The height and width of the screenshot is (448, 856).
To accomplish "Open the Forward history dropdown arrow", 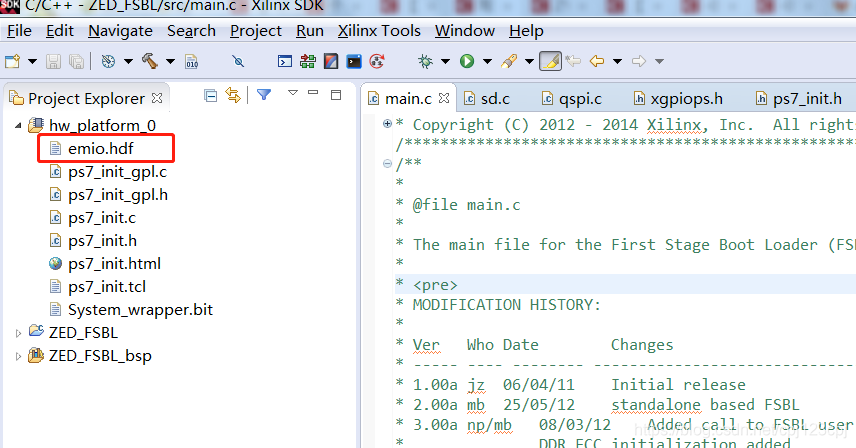I will (x=659, y=61).
